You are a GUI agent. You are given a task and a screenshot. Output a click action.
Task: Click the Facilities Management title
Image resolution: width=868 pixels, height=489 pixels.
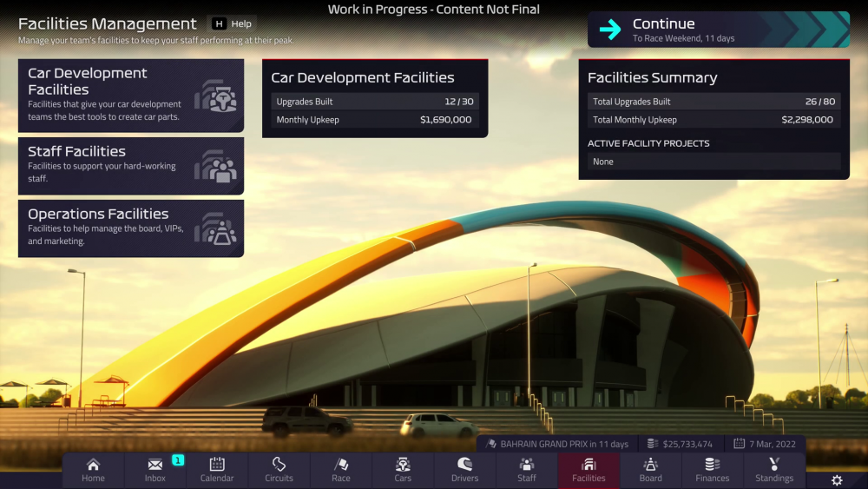(x=108, y=23)
